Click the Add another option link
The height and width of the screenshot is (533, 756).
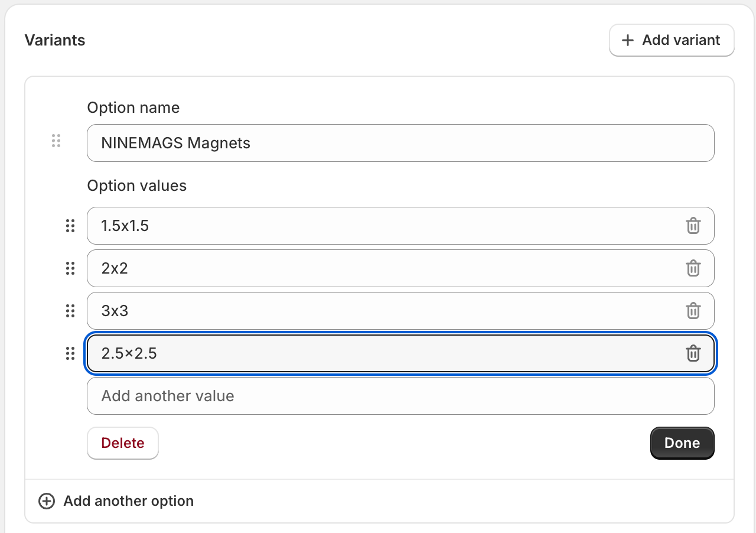[128, 501]
